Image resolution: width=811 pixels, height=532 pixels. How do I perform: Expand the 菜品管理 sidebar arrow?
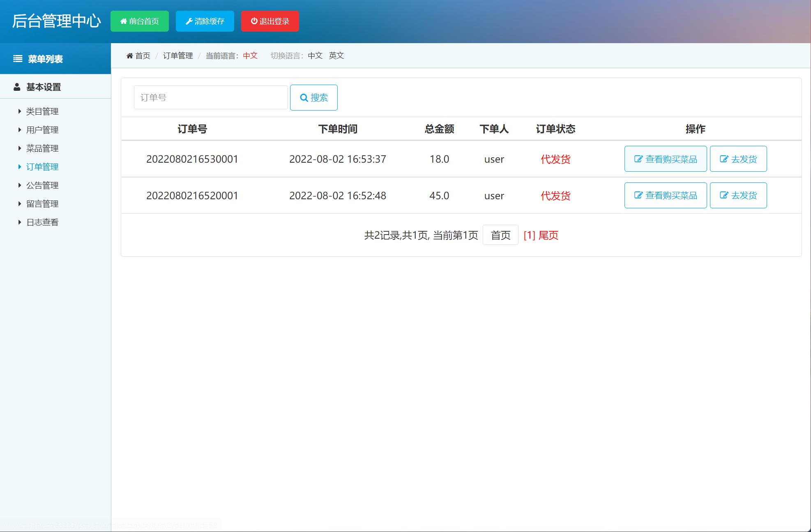pyautogui.click(x=19, y=148)
